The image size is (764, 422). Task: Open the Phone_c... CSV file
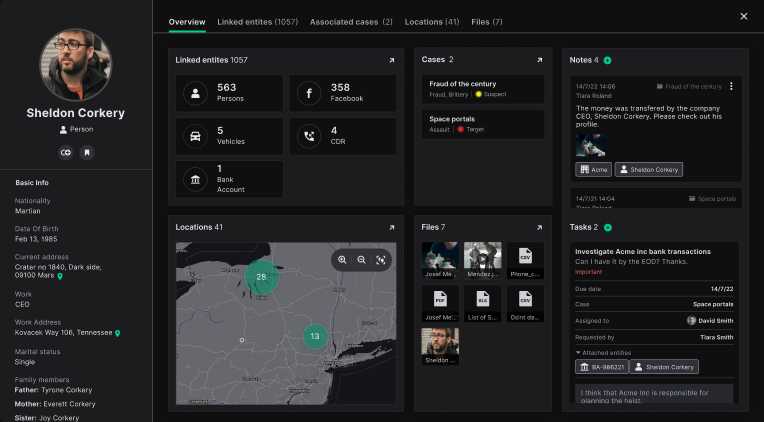coord(525,261)
